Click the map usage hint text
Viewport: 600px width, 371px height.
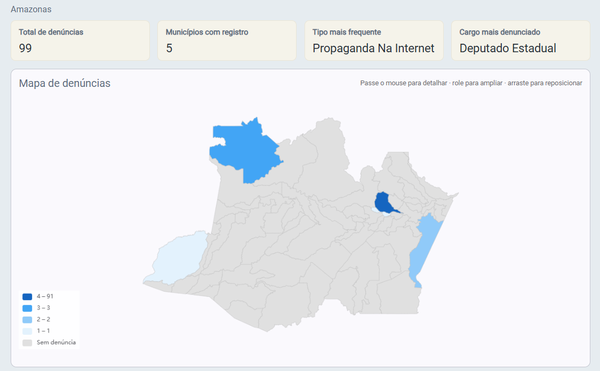471,83
